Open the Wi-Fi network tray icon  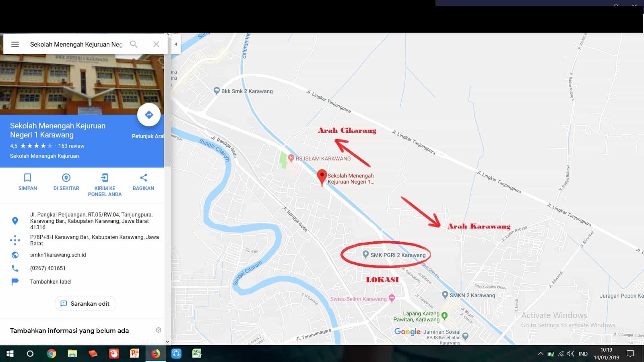(561, 354)
